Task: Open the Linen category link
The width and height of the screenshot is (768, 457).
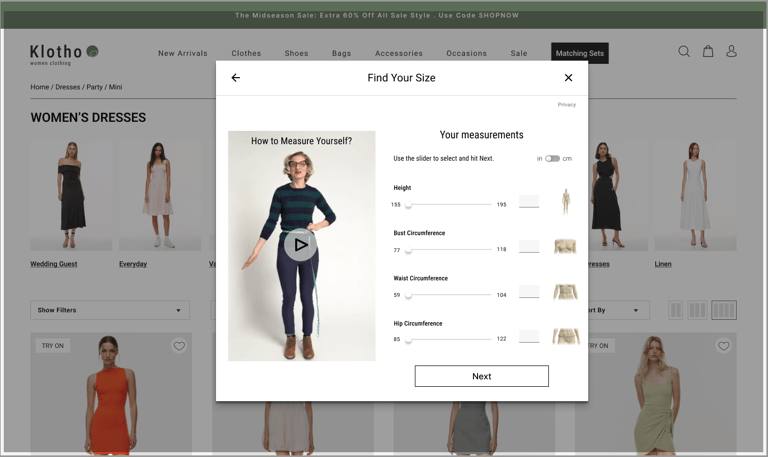Action: pyautogui.click(x=663, y=264)
